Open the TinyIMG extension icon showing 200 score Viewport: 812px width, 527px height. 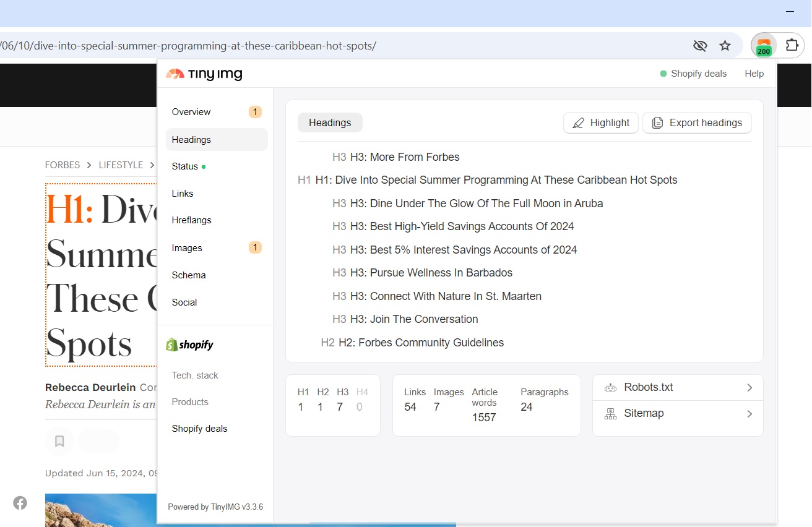coord(763,45)
